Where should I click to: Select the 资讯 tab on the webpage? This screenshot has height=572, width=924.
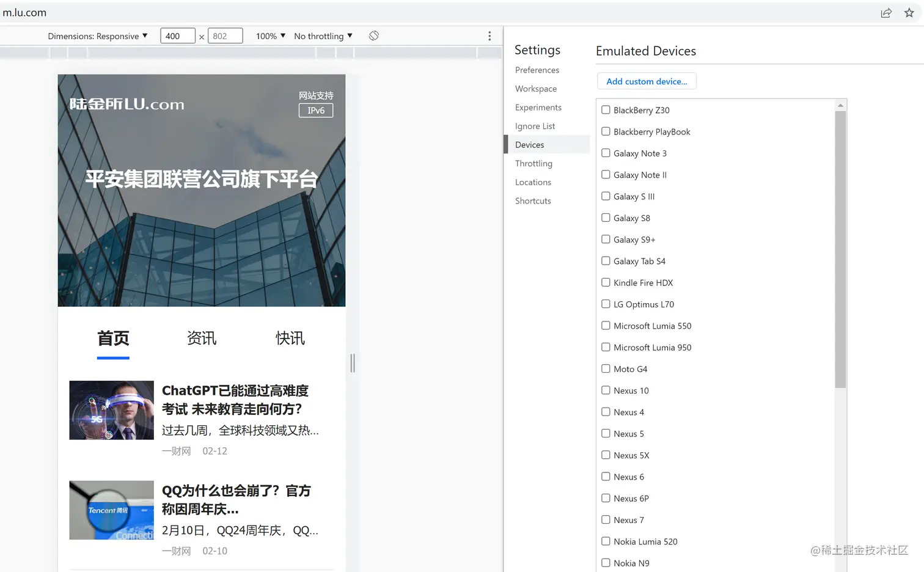[201, 338]
